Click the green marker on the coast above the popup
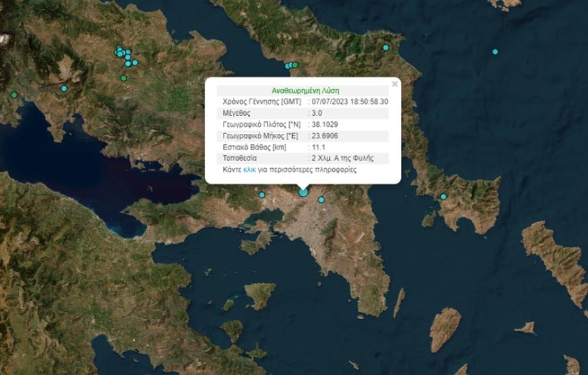 [x=295, y=65]
